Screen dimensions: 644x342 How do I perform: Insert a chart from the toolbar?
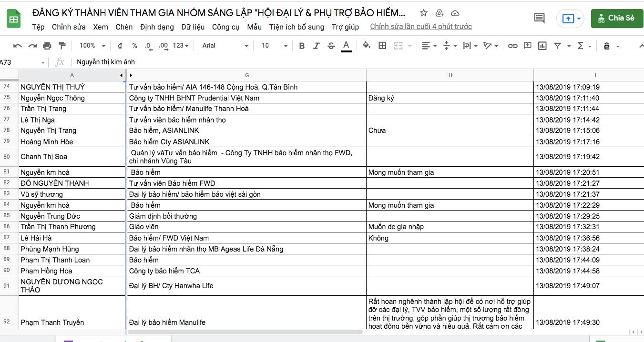tap(542, 46)
